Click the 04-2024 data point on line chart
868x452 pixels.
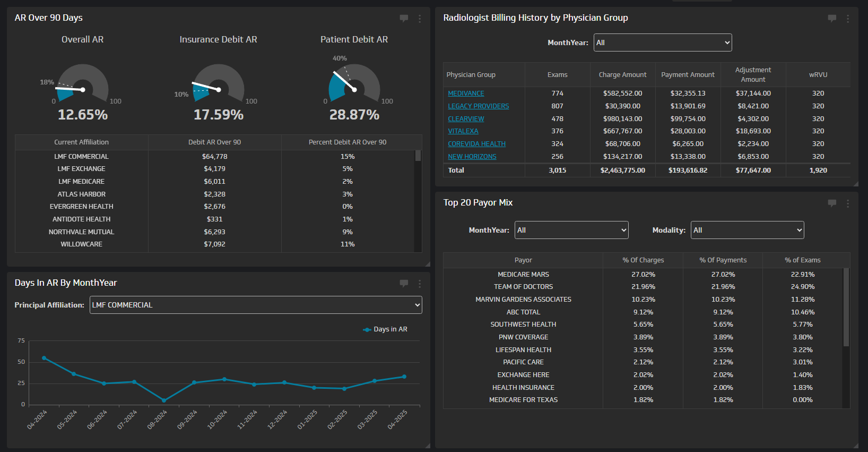pyautogui.click(x=44, y=358)
